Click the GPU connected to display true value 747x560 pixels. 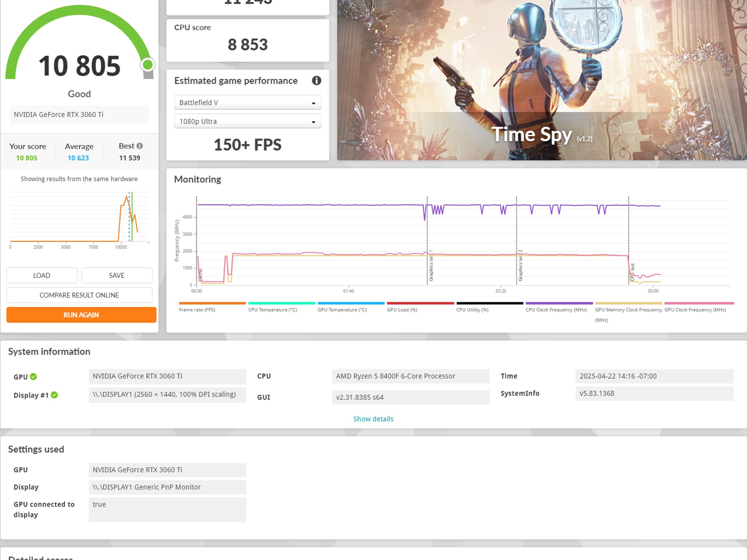pyautogui.click(x=167, y=510)
